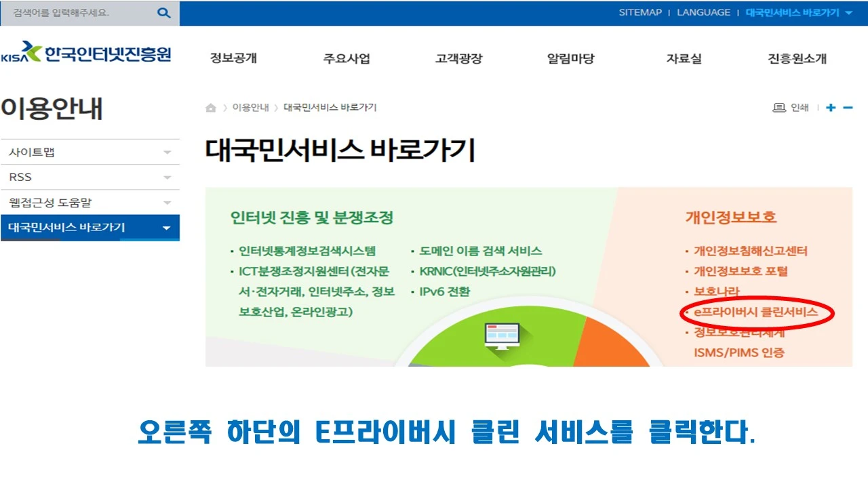Go to home via breadcrumb house icon
Screen dimensions: 868x488
tap(211, 108)
